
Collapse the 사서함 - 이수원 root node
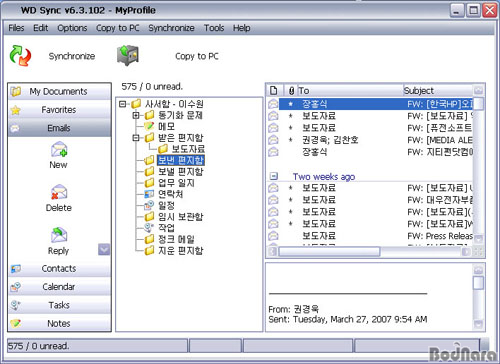123,104
